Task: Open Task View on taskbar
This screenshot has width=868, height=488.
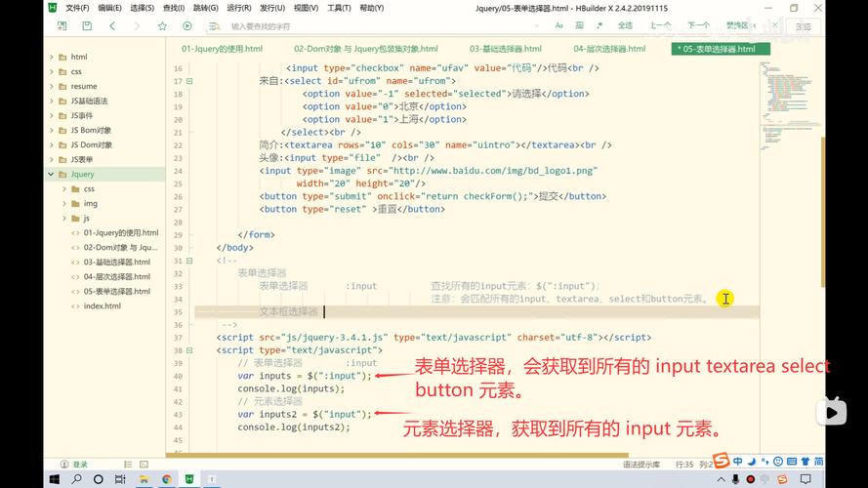Action: pos(120,479)
